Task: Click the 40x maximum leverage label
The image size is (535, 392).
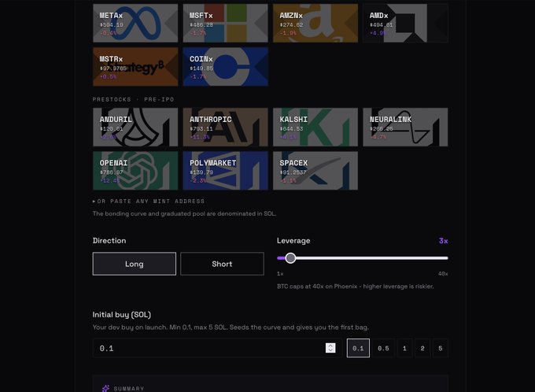Action: click(x=443, y=273)
